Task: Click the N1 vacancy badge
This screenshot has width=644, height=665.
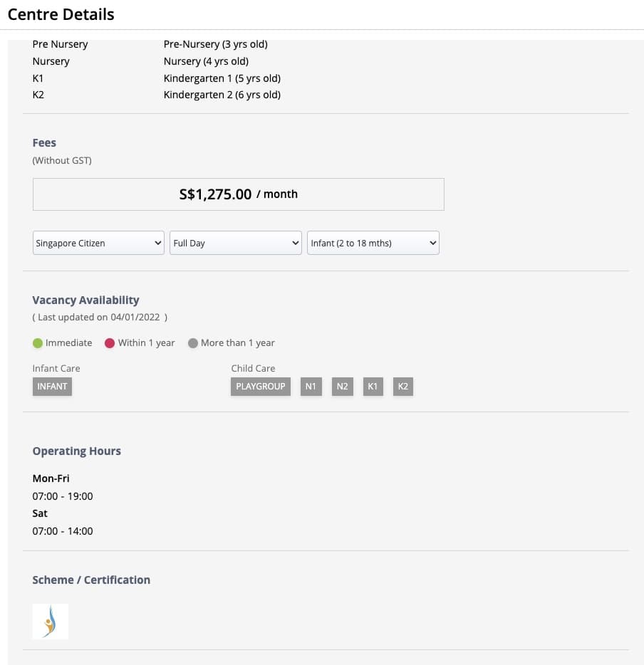Action: (311, 387)
